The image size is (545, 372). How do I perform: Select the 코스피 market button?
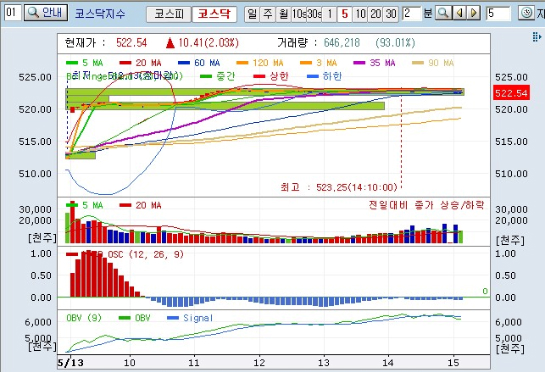point(169,14)
